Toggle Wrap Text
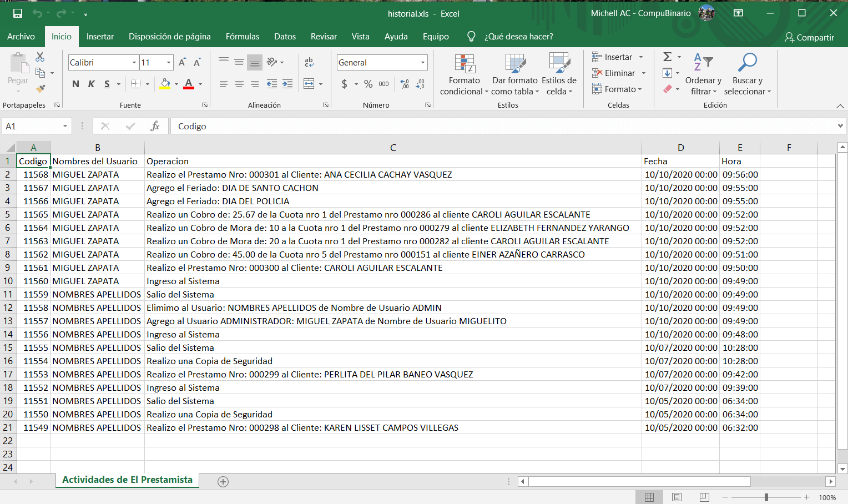 [x=309, y=62]
